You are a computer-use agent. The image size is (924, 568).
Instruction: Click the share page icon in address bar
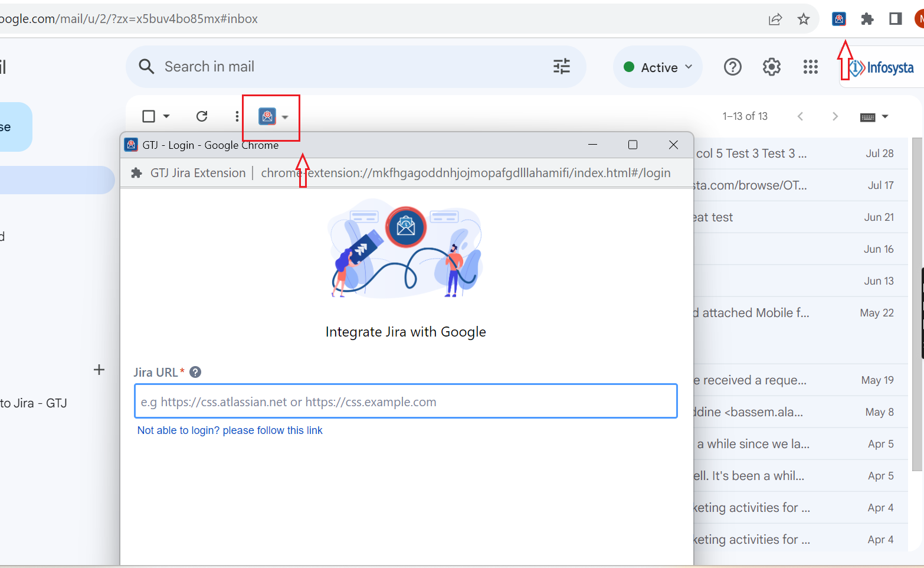(775, 19)
